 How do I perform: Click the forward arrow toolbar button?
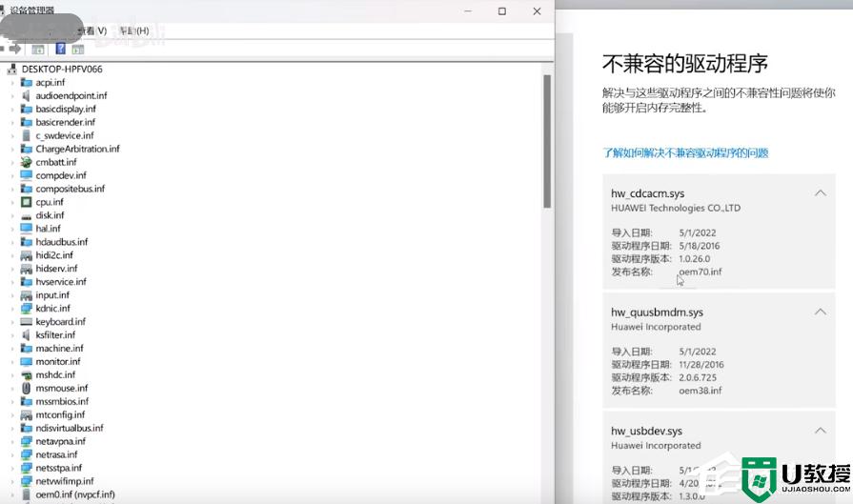click(16, 48)
